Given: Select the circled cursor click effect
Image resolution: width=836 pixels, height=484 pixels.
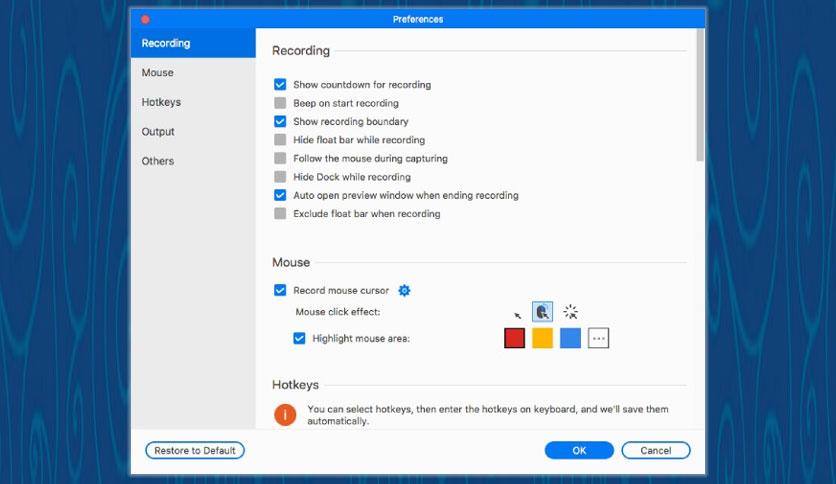Looking at the screenshot, I should 542,311.
